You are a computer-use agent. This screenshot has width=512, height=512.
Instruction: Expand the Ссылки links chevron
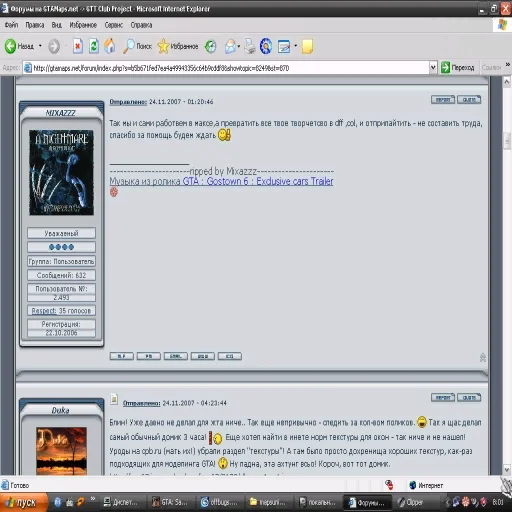coord(507,65)
